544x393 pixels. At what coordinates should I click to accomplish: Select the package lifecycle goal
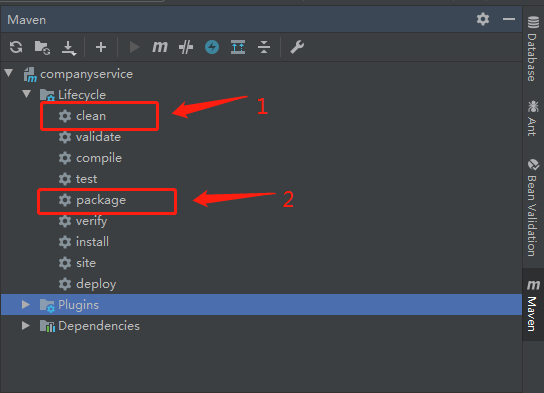(x=101, y=200)
